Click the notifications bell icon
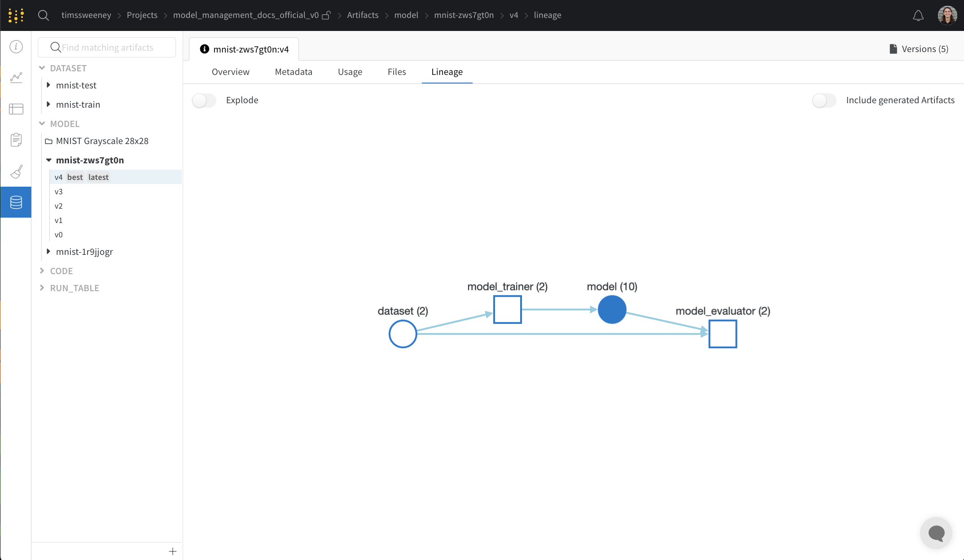The image size is (964, 560). [918, 16]
